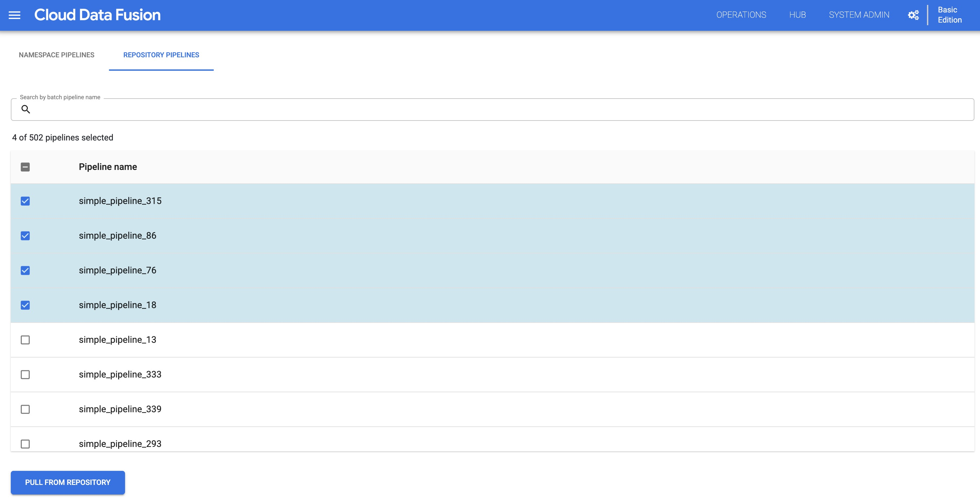Switch to NAMESPACE PIPELINES tab

[x=57, y=54]
